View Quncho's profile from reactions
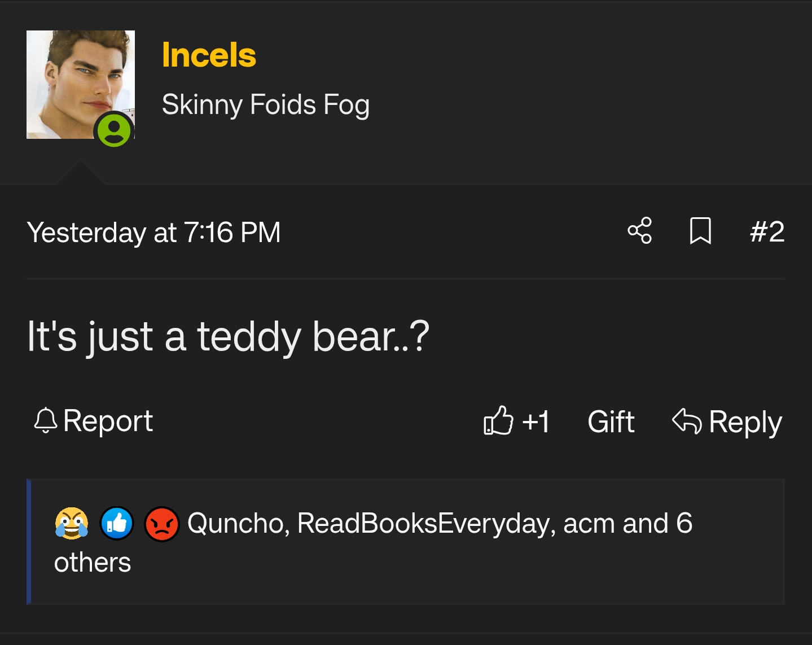 coord(237,524)
